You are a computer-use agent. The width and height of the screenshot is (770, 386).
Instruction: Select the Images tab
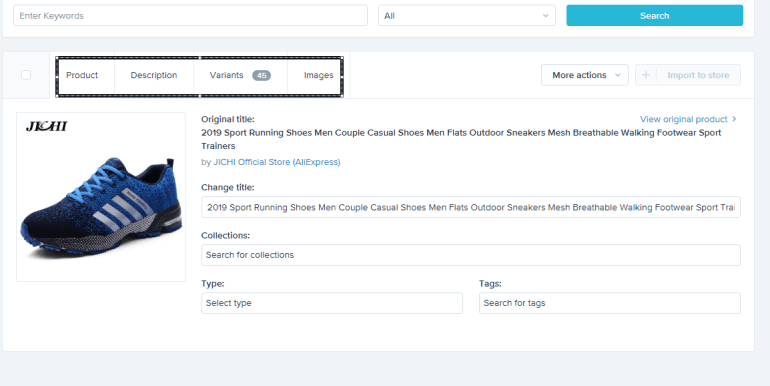318,75
